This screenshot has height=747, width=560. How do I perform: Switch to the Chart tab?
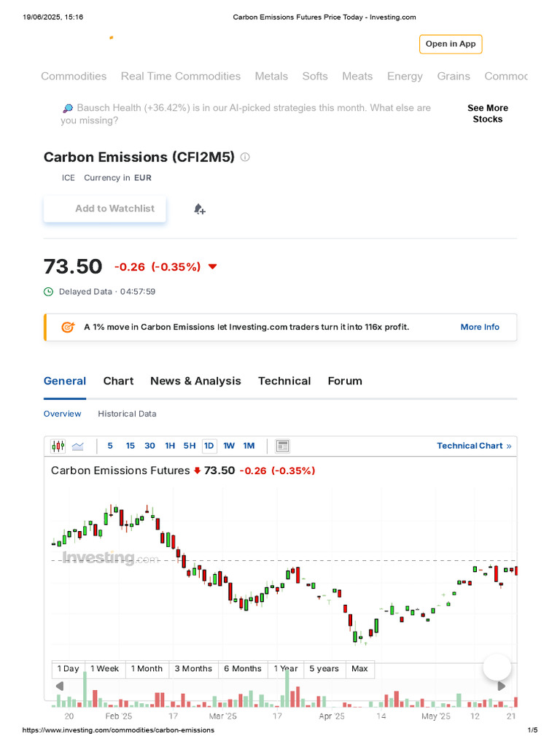[119, 381]
